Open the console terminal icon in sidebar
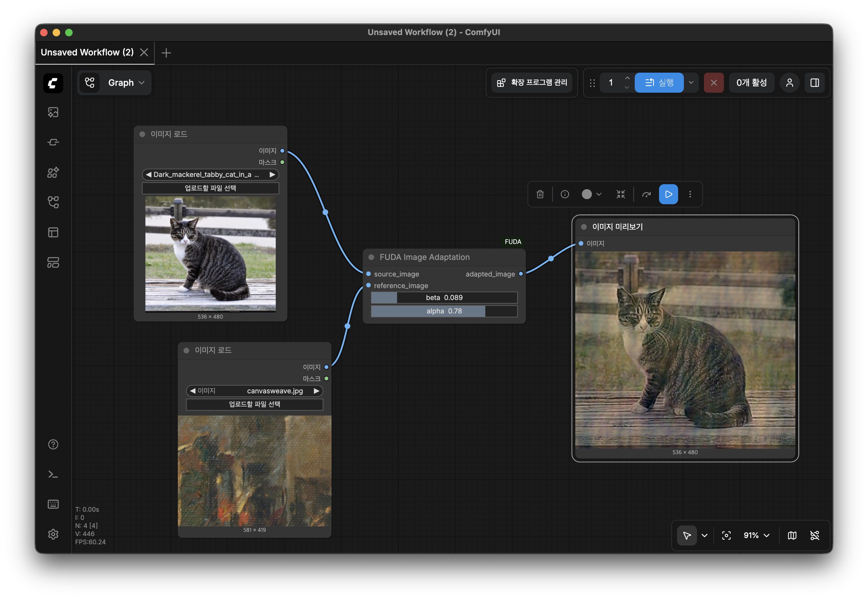868x600 pixels. pyautogui.click(x=53, y=474)
